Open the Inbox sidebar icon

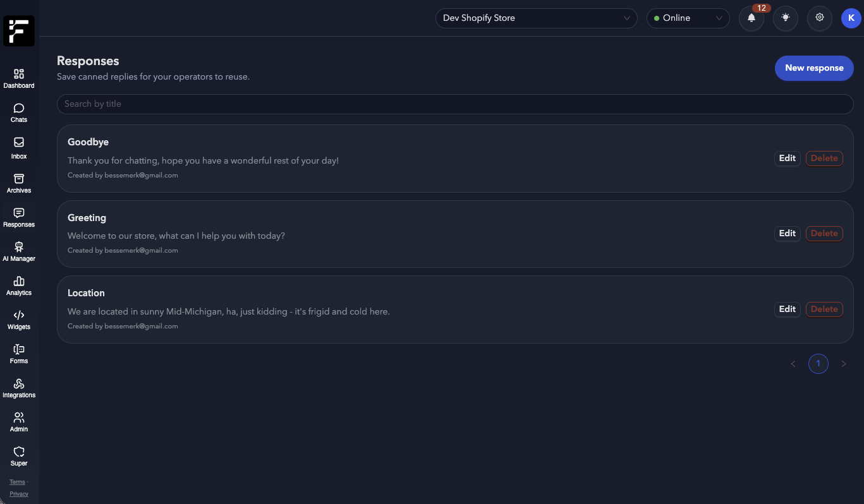tap(19, 143)
